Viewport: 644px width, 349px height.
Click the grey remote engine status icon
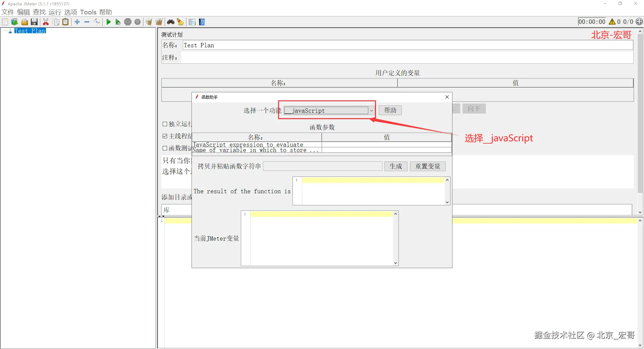click(640, 21)
